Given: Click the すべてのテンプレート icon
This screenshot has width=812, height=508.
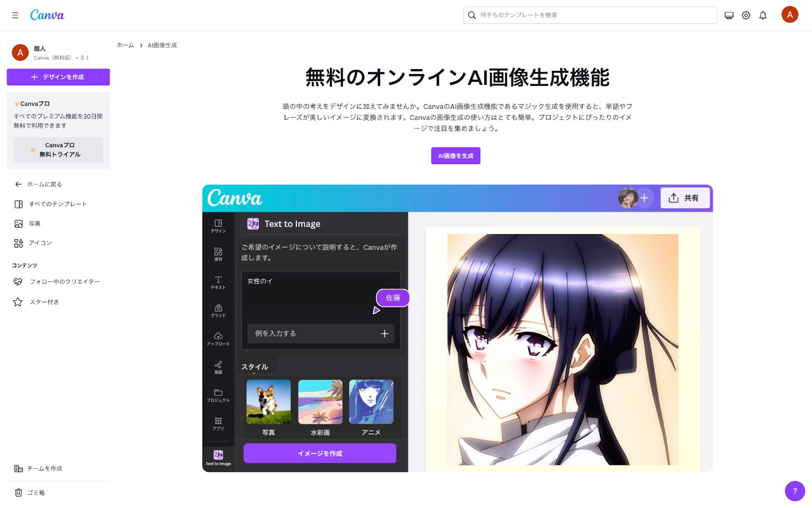Looking at the screenshot, I should pos(19,204).
